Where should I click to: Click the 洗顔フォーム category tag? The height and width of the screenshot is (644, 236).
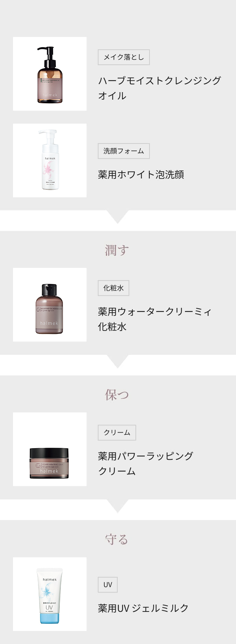coord(124,151)
